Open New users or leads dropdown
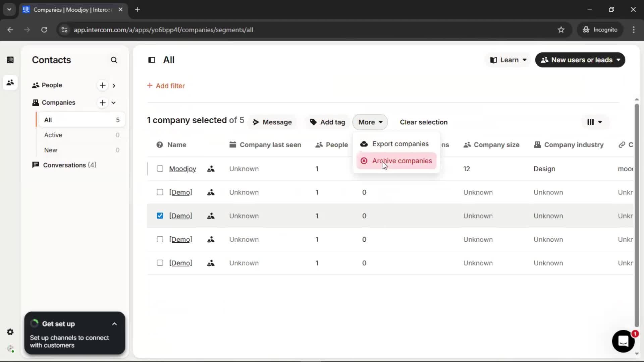This screenshot has width=644, height=362. 580,60
